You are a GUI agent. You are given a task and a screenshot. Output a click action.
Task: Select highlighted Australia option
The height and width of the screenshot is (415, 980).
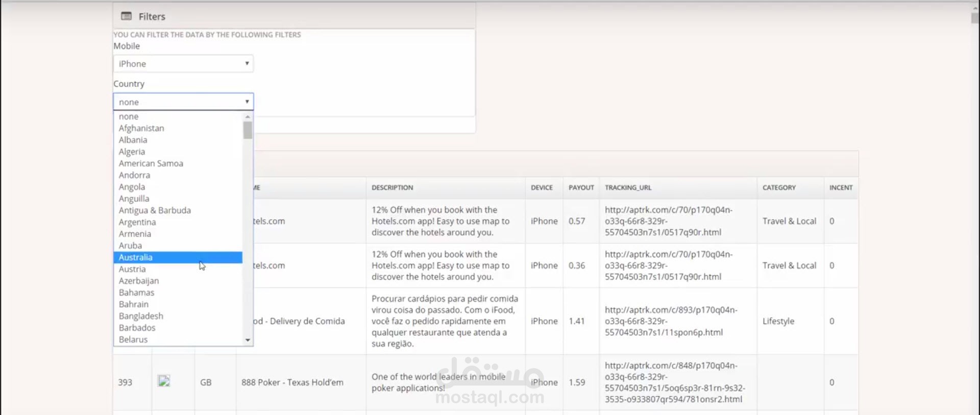tap(178, 257)
